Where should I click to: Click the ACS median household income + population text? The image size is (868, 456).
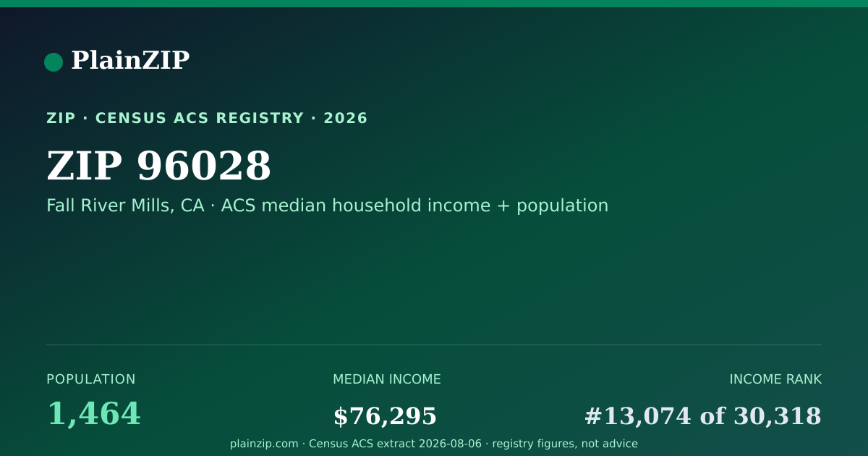pos(414,206)
